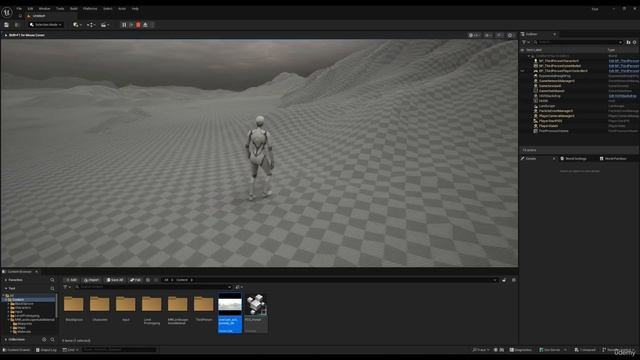Click the Add button in Content Browser
The height and width of the screenshot is (360, 640).
coord(71,280)
